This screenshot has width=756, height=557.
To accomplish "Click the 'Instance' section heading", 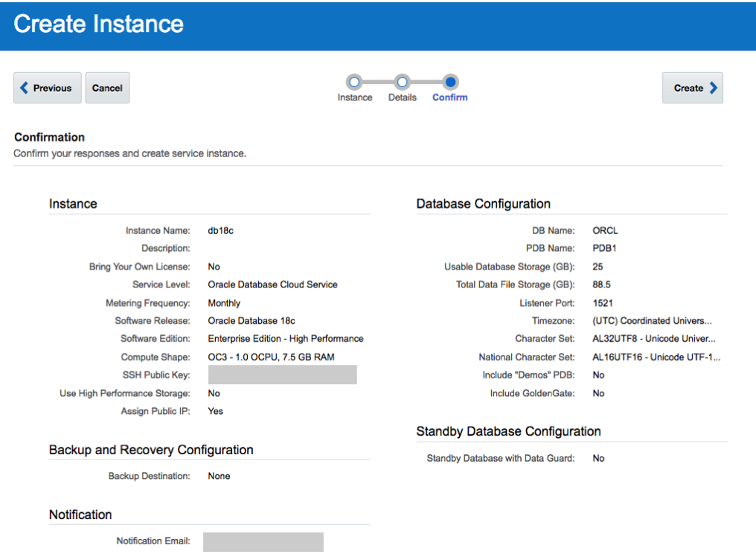I will 73,204.
